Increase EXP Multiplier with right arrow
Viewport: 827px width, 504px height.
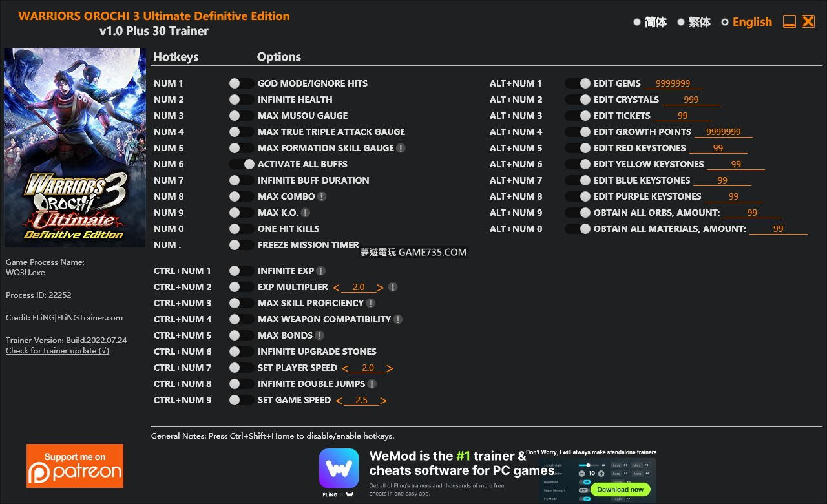[x=381, y=288]
